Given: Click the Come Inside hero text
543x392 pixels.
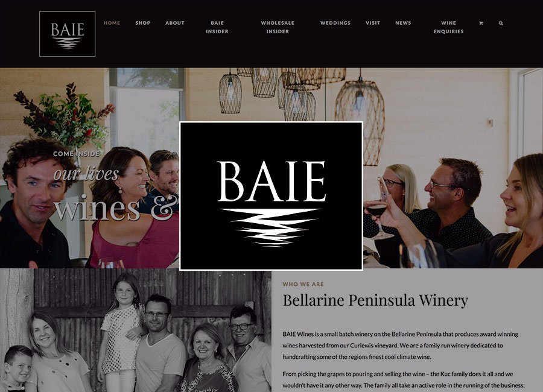Looking at the screenshot, I should click(x=76, y=154).
